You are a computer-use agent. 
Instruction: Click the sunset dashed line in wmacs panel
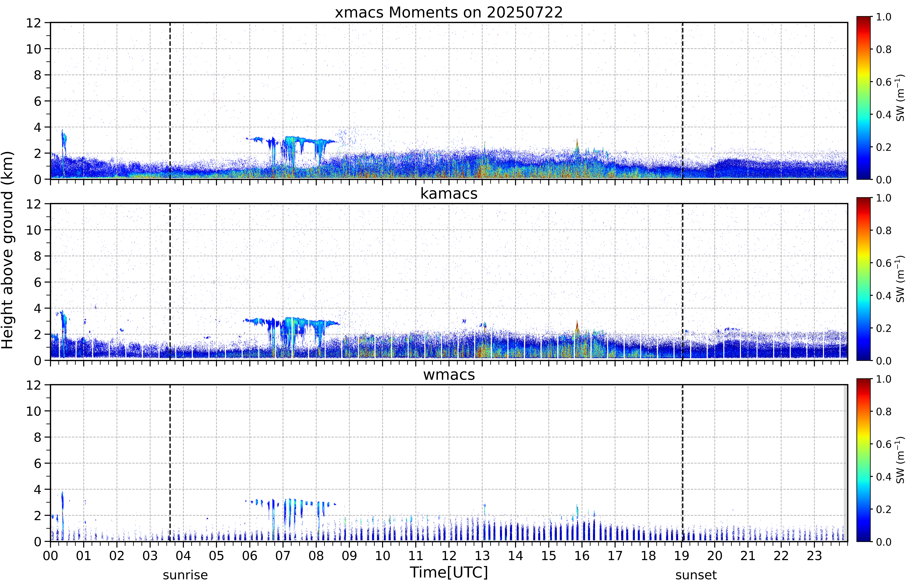(x=682, y=463)
